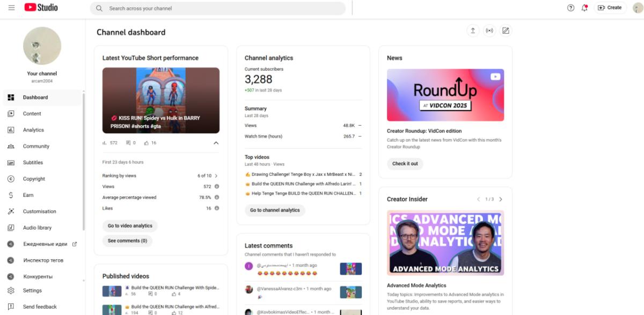This screenshot has width=644, height=315.
Task: Click Go to channel analytics button
Action: pos(275,210)
